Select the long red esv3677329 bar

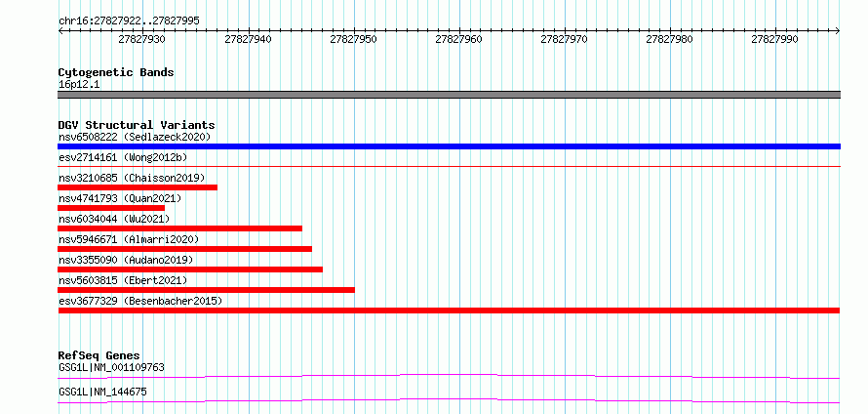(449, 310)
